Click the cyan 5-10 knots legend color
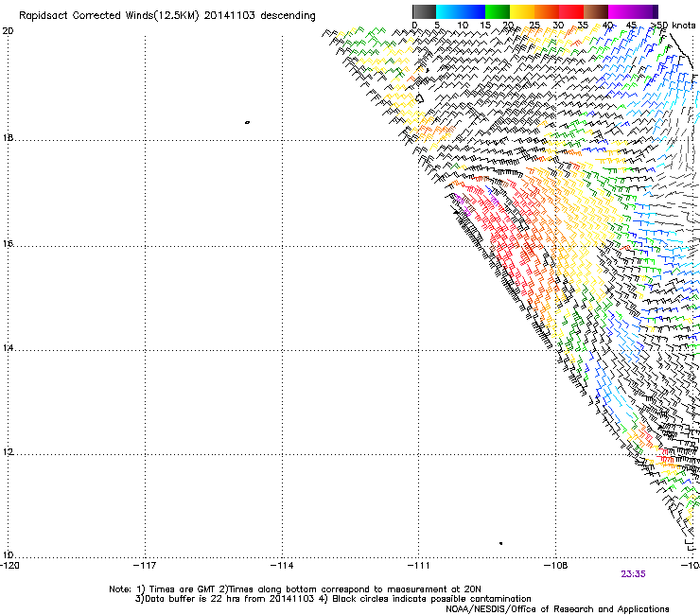Viewport: 700px width, 615px height. pyautogui.click(x=448, y=11)
